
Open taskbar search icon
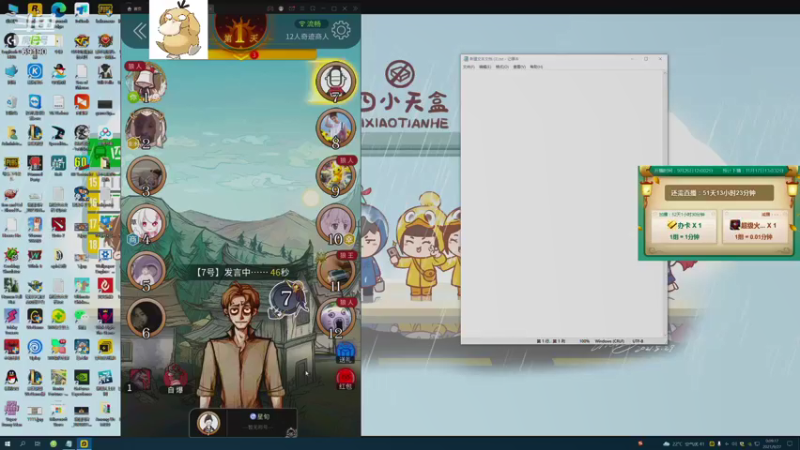pyautogui.click(x=22, y=444)
